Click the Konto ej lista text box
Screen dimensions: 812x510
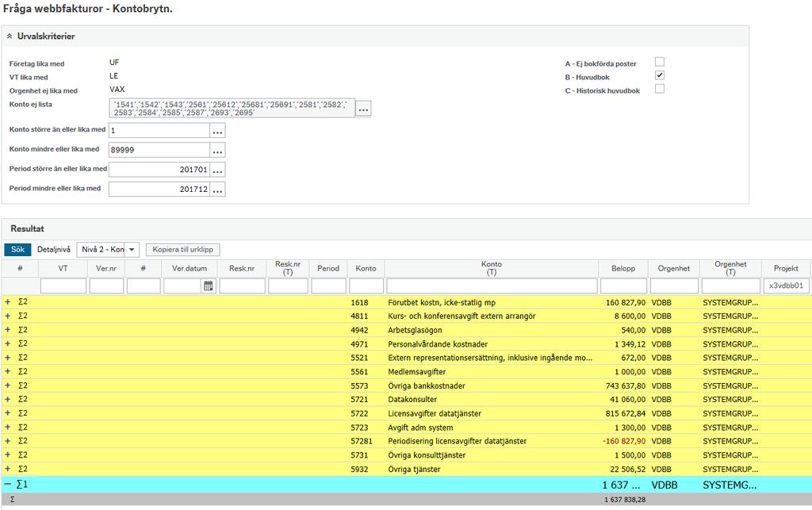click(232, 108)
